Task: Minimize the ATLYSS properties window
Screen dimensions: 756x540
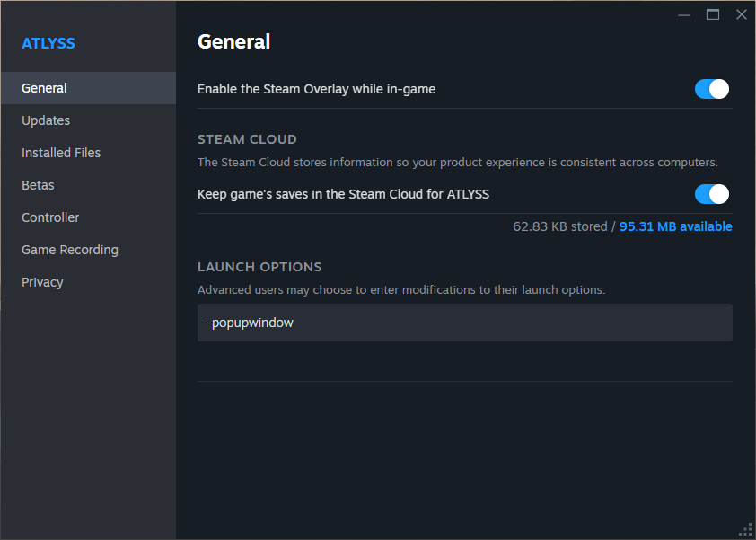Action: (x=684, y=14)
